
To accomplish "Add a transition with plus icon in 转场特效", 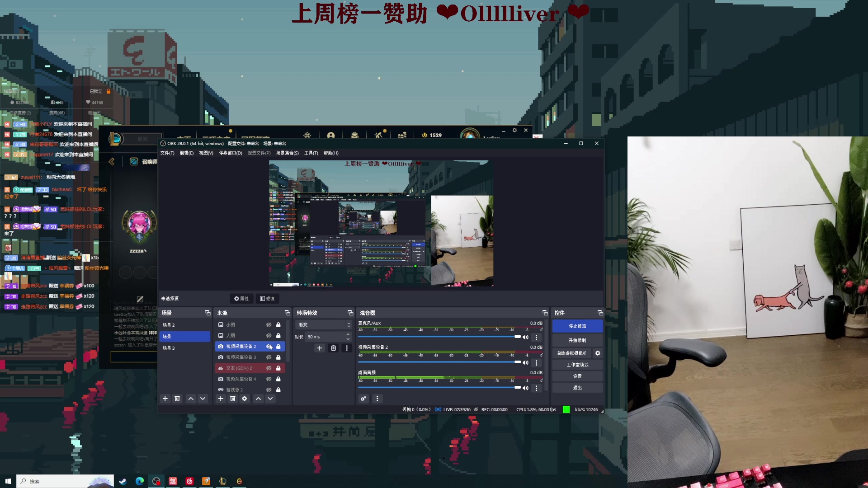I will pos(320,348).
